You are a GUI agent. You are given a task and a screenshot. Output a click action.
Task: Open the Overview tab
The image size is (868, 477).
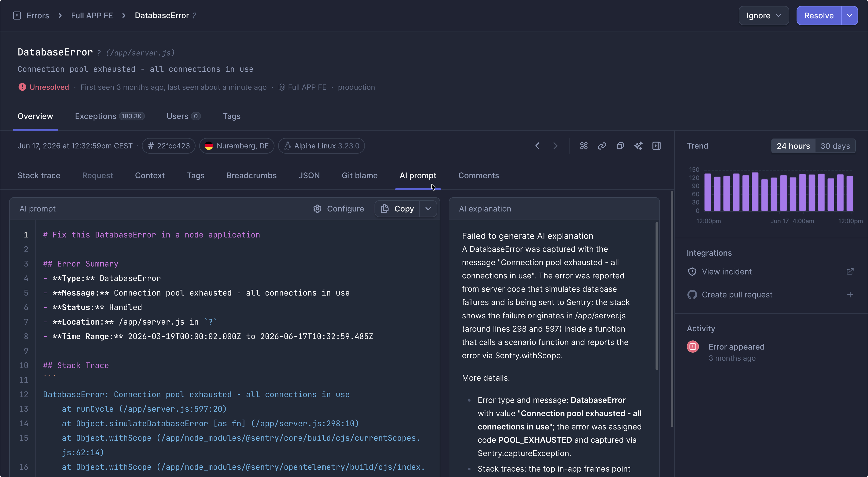point(35,116)
